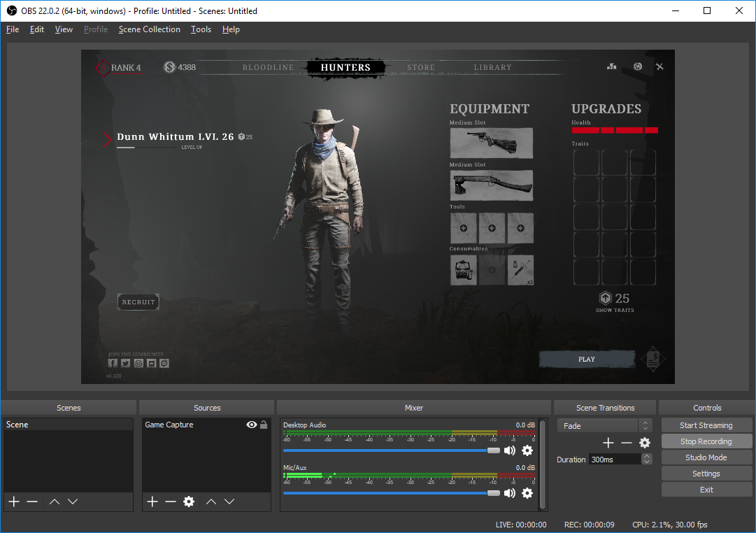
Task: Open Desktop Audio settings gear
Action: 527,450
